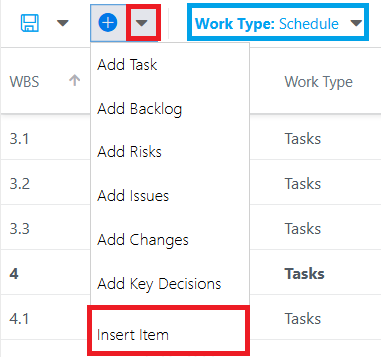Choose Add Backlog menu entry
381x364 pixels.
[x=140, y=109]
